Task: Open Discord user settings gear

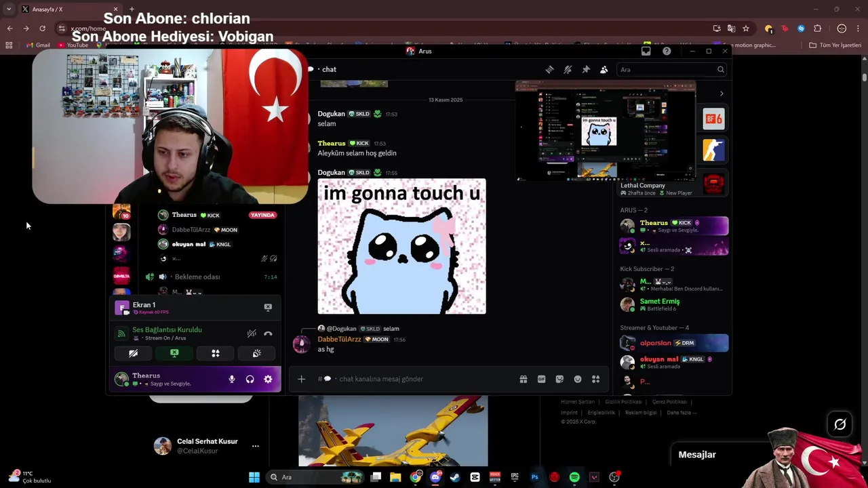Action: pyautogui.click(x=268, y=380)
